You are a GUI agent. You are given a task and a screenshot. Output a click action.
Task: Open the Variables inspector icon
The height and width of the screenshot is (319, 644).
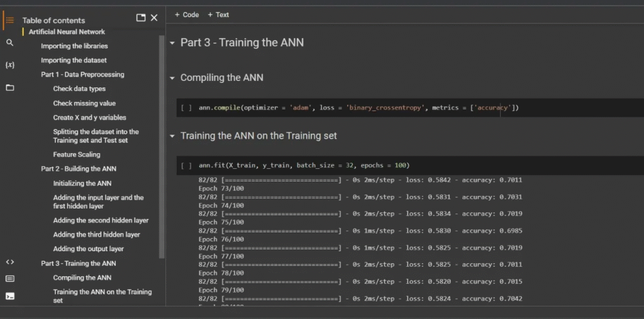coord(9,65)
